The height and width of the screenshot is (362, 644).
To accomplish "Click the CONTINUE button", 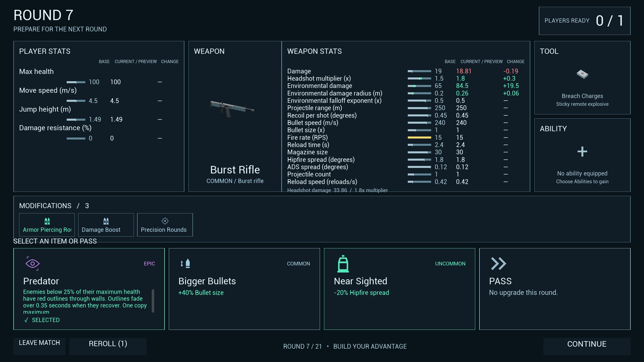I will pos(587,346).
